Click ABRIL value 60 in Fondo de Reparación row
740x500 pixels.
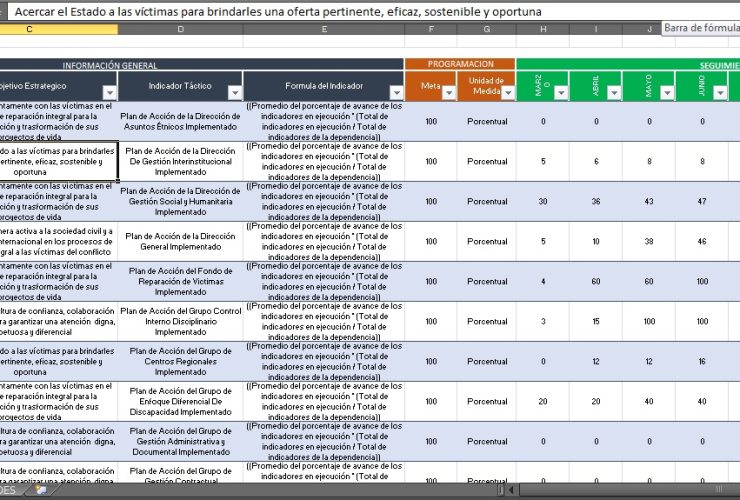tap(596, 281)
